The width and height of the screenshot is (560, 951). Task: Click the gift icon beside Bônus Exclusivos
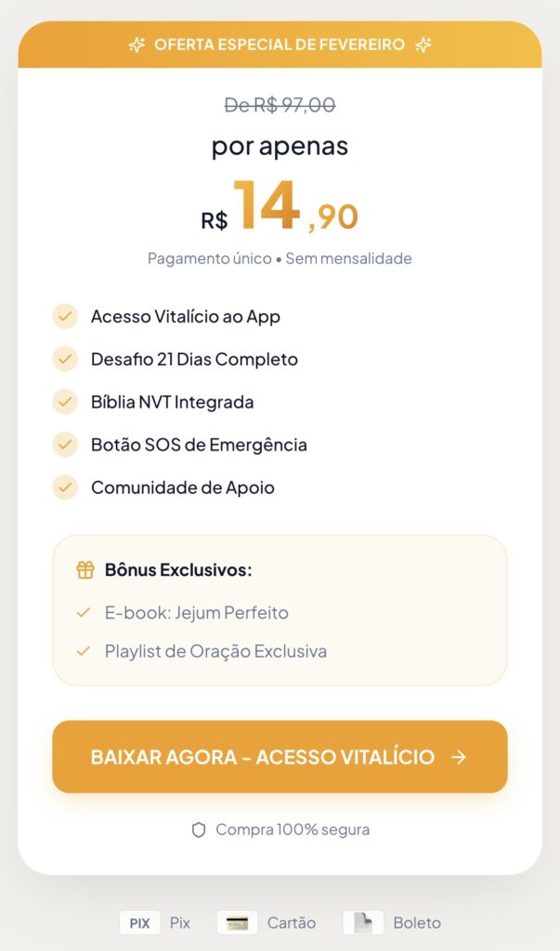click(85, 570)
